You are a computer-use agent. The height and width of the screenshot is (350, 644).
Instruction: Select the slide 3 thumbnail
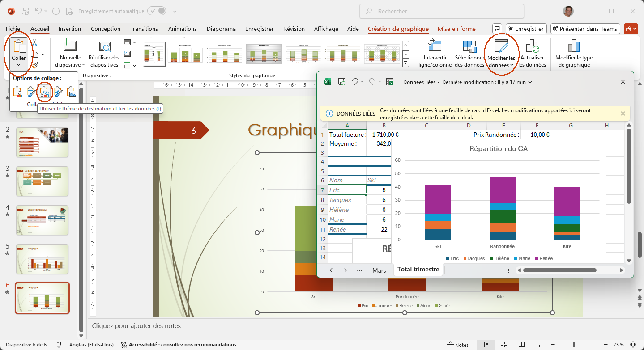pos(43,181)
